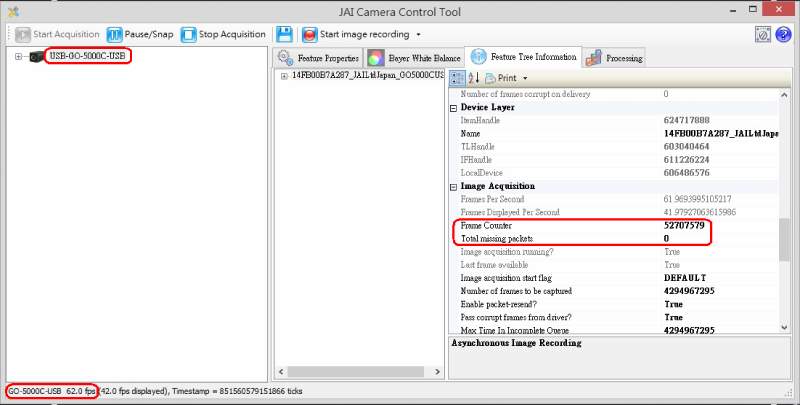Switch to the Processing tab
The width and height of the screenshot is (800, 405).
click(614, 58)
